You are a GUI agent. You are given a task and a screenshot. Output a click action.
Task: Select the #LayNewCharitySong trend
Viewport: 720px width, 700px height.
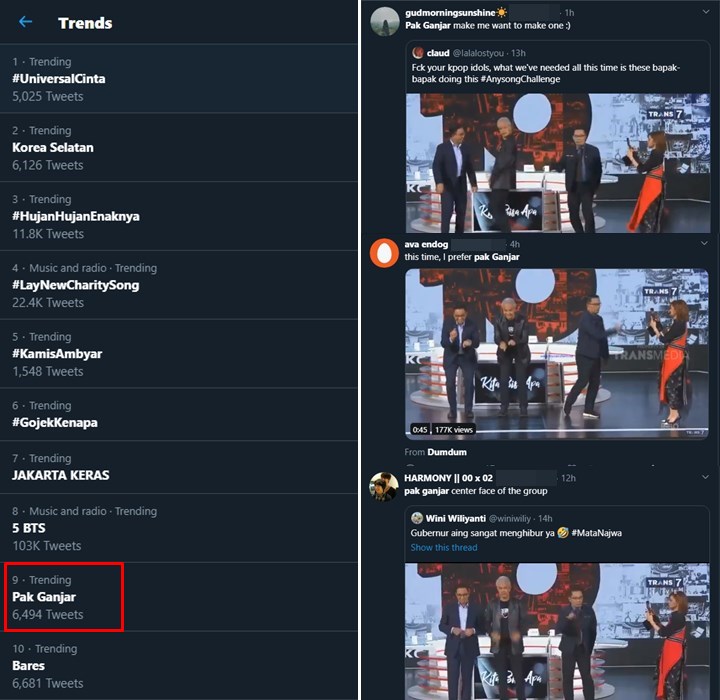point(179,285)
